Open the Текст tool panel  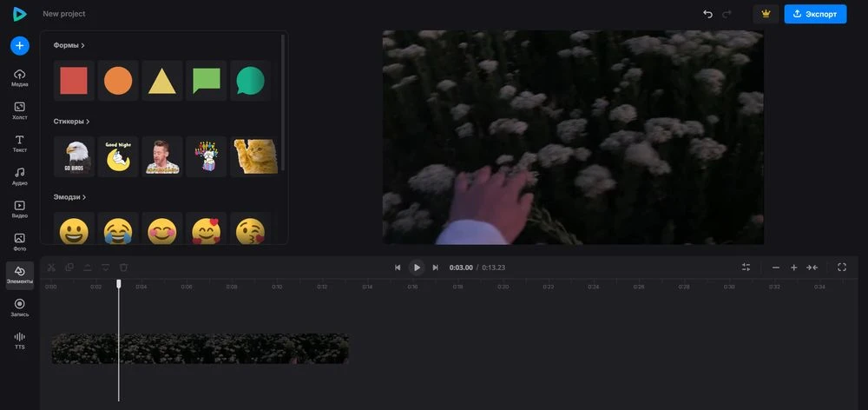pos(19,143)
